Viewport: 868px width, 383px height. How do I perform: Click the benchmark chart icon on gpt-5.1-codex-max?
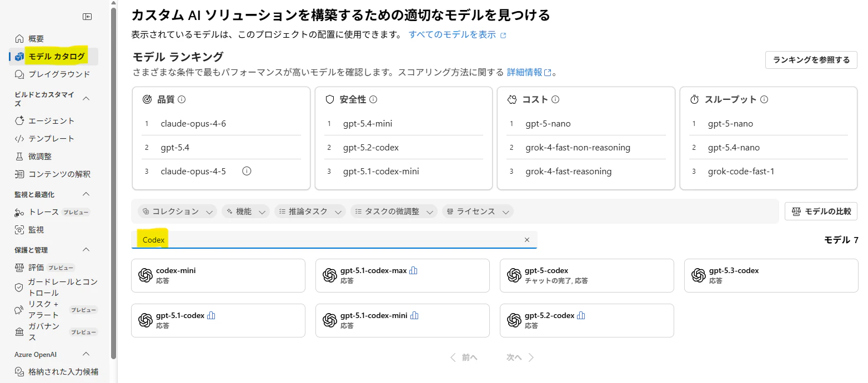coord(413,270)
